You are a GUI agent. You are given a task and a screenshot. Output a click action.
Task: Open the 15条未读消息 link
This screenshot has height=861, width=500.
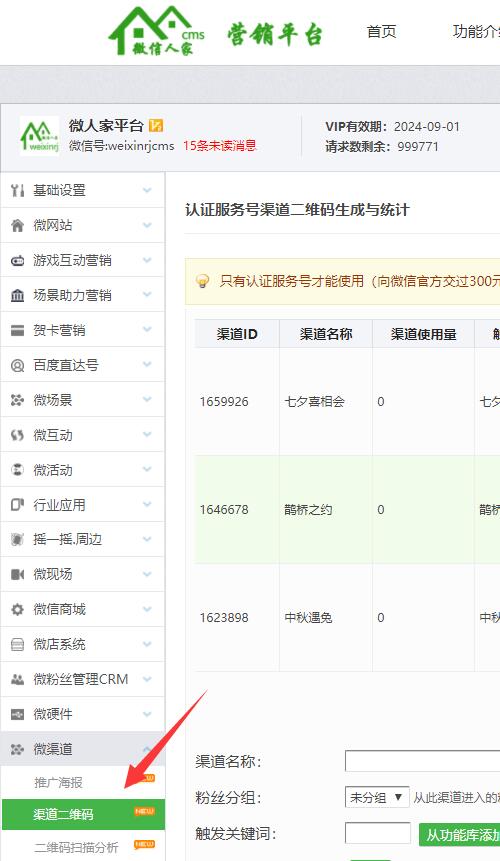point(220,146)
